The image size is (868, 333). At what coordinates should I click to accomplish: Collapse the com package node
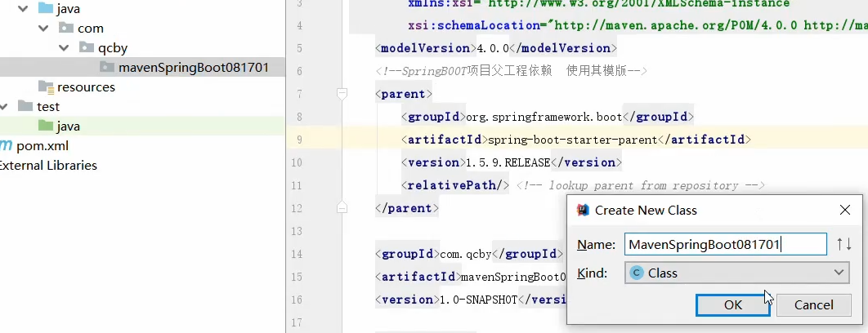[x=44, y=29]
